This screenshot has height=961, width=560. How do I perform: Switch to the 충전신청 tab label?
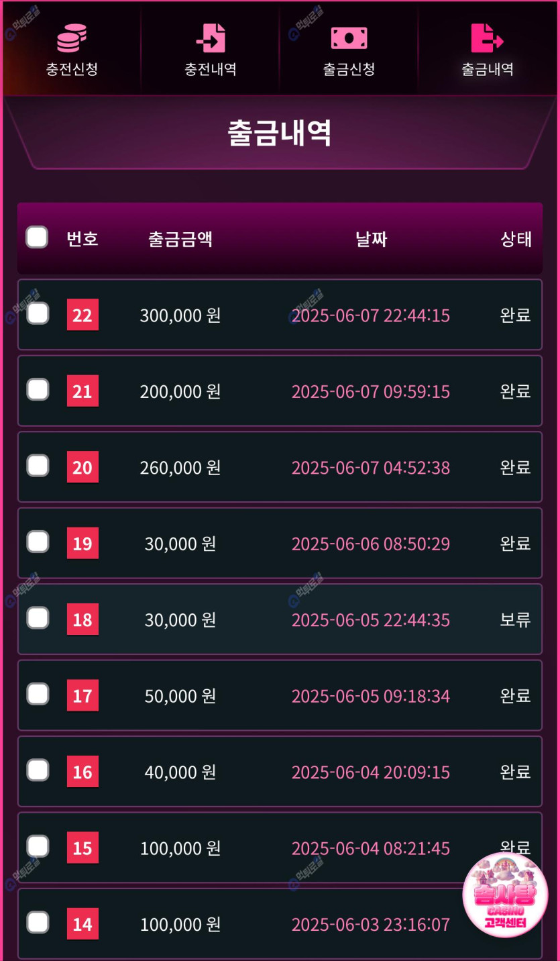pos(72,69)
